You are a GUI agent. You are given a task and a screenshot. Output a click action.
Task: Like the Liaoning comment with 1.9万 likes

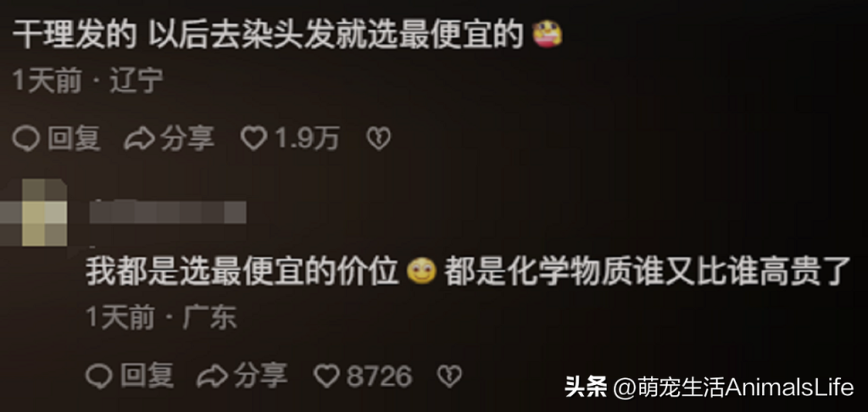coord(253,138)
